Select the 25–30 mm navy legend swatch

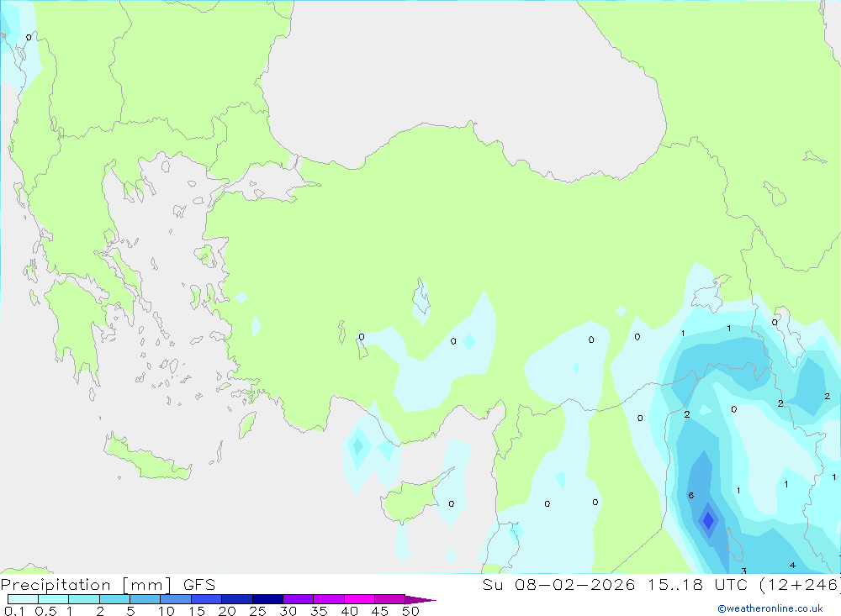pyautogui.click(x=267, y=599)
